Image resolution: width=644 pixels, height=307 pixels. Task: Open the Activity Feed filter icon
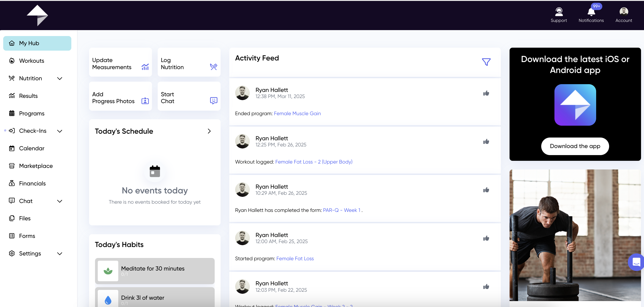click(x=486, y=62)
